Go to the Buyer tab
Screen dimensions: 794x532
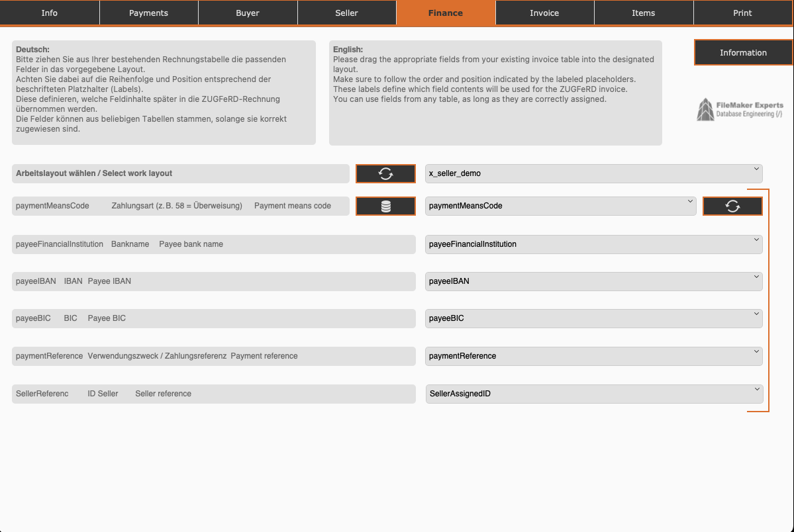(248, 13)
